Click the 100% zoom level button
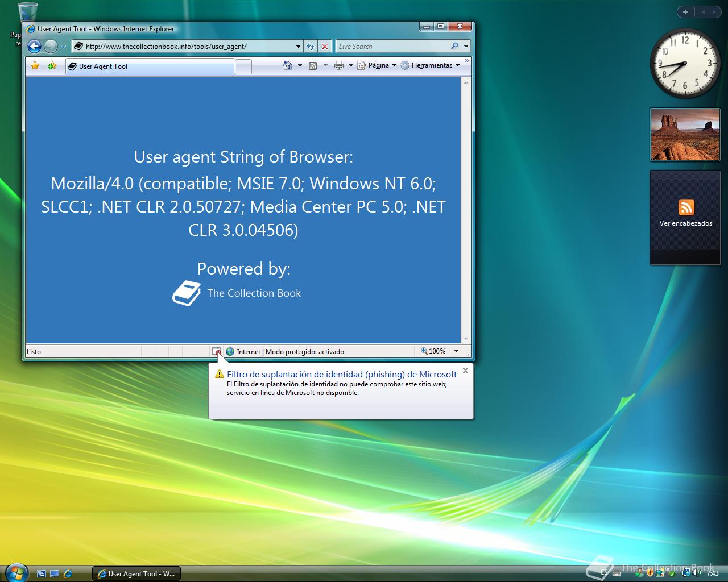 point(433,351)
